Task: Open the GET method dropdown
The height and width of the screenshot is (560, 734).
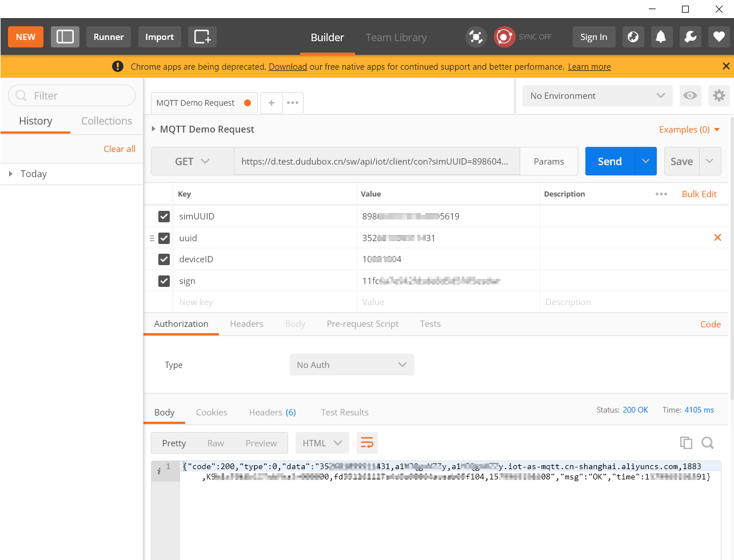Action: point(192,161)
